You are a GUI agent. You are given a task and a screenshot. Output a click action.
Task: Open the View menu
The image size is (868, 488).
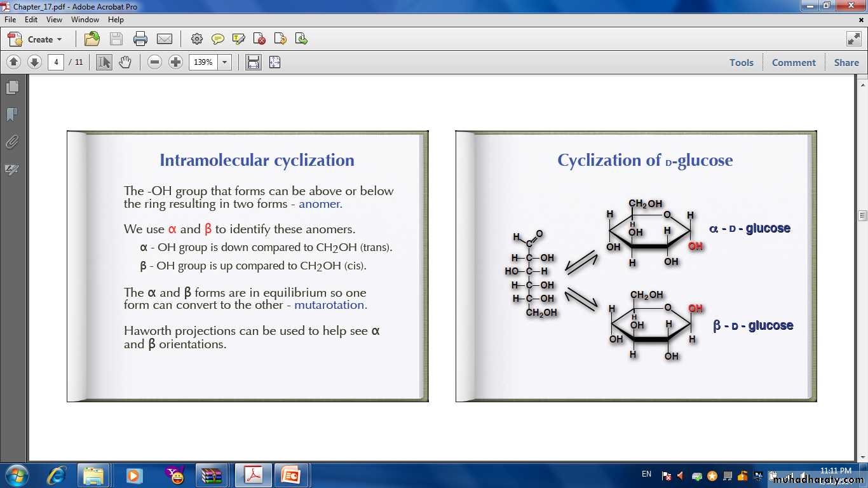click(x=54, y=20)
